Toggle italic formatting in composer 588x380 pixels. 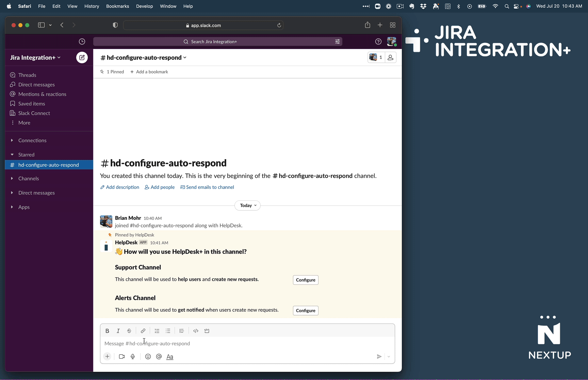click(118, 331)
